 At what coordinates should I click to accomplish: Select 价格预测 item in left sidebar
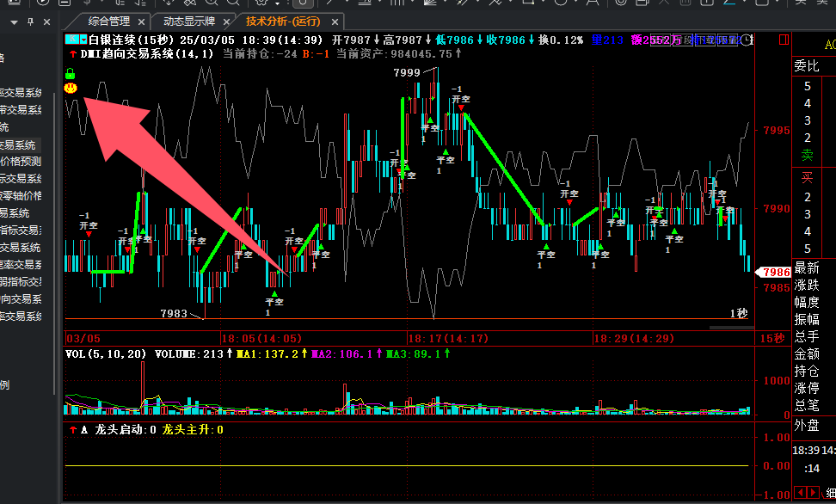click(x=21, y=161)
